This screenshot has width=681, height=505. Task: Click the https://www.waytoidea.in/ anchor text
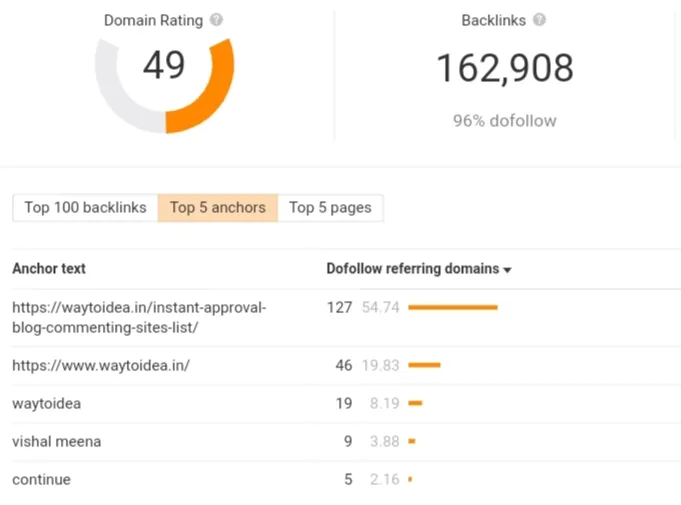click(101, 366)
